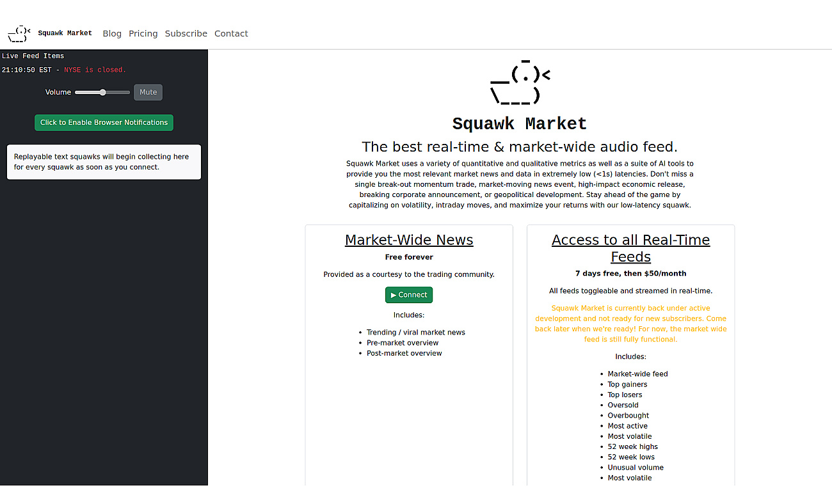Click the 'Top gainers' list item
Viewport: 832px width, 504px height.
pyautogui.click(x=628, y=384)
